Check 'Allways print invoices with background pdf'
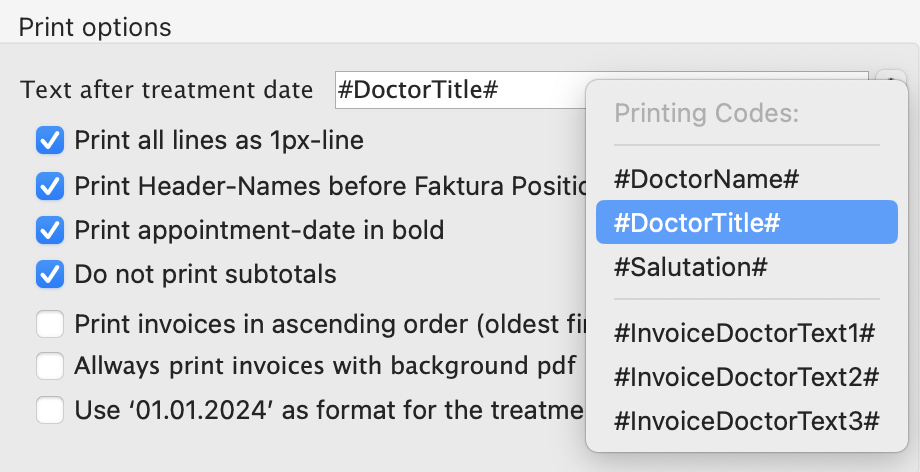Image resolution: width=920 pixels, height=472 pixels. pos(49,367)
